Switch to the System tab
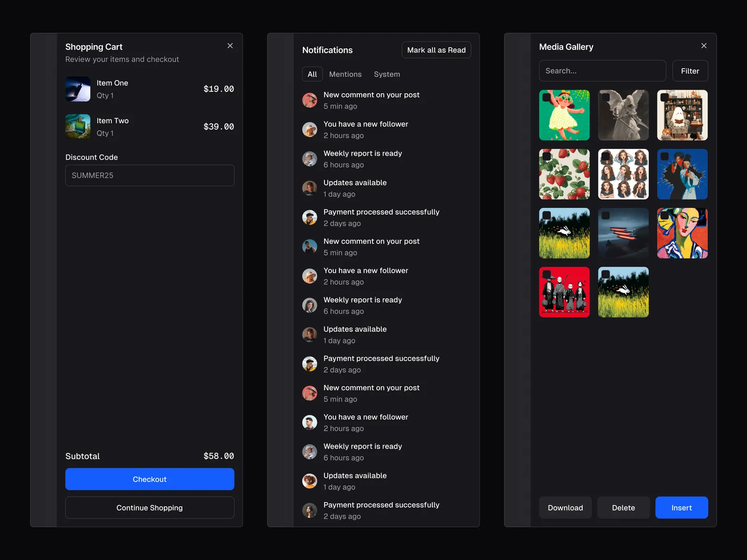The image size is (747, 560). click(x=387, y=74)
